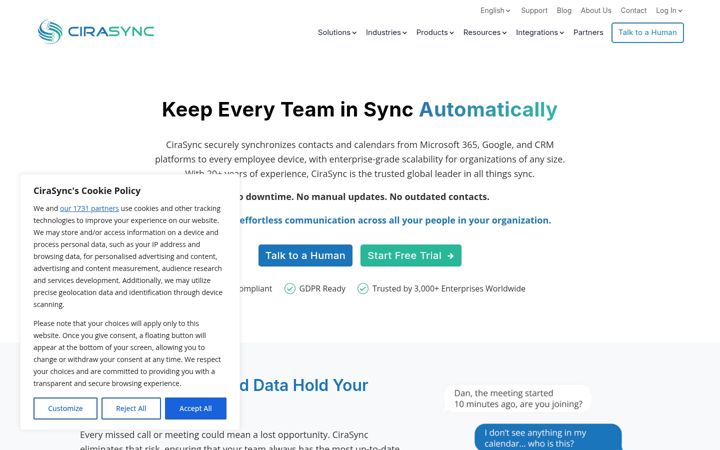Click the 'GDPR Ready' text

tap(322, 289)
